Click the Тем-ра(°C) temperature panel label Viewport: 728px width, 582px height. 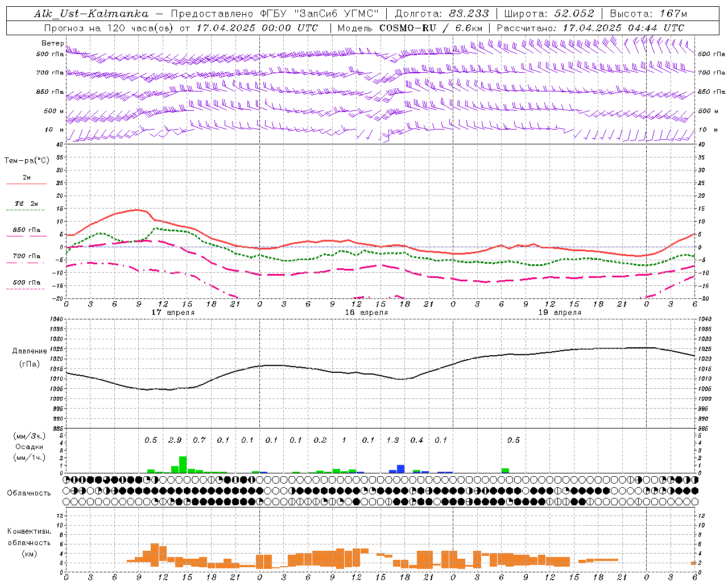pos(27,161)
